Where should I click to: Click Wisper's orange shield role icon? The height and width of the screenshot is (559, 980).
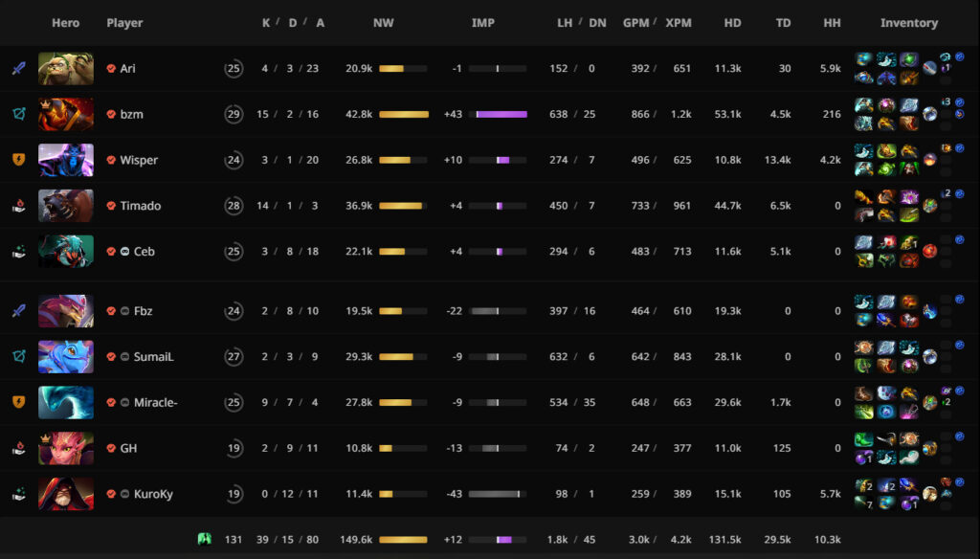tap(18, 160)
